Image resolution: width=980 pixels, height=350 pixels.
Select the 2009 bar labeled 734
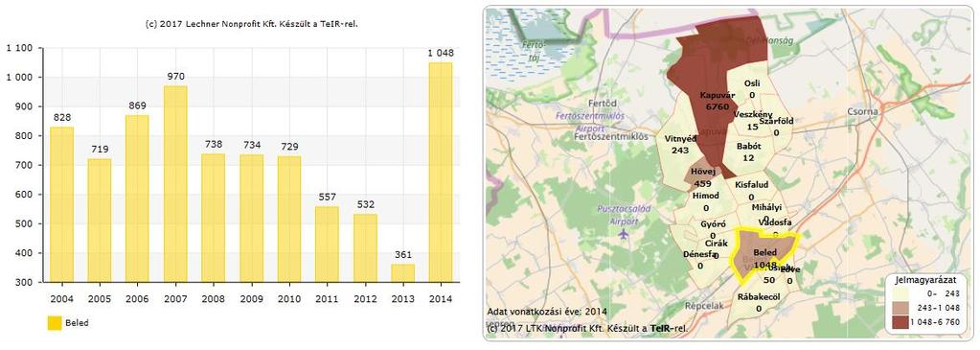251,219
